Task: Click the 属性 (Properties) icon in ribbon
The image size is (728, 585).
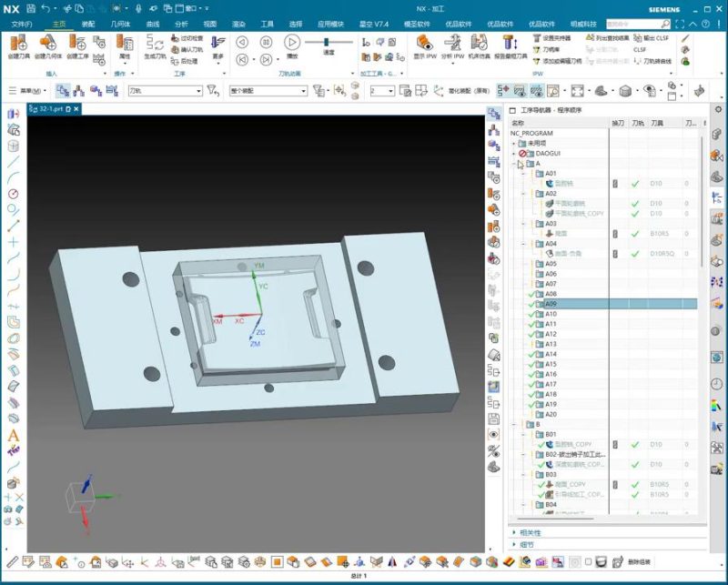Action: pyautogui.click(x=125, y=44)
